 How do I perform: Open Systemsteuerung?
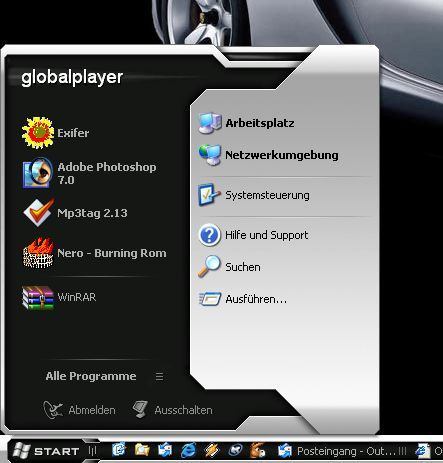tap(254, 195)
